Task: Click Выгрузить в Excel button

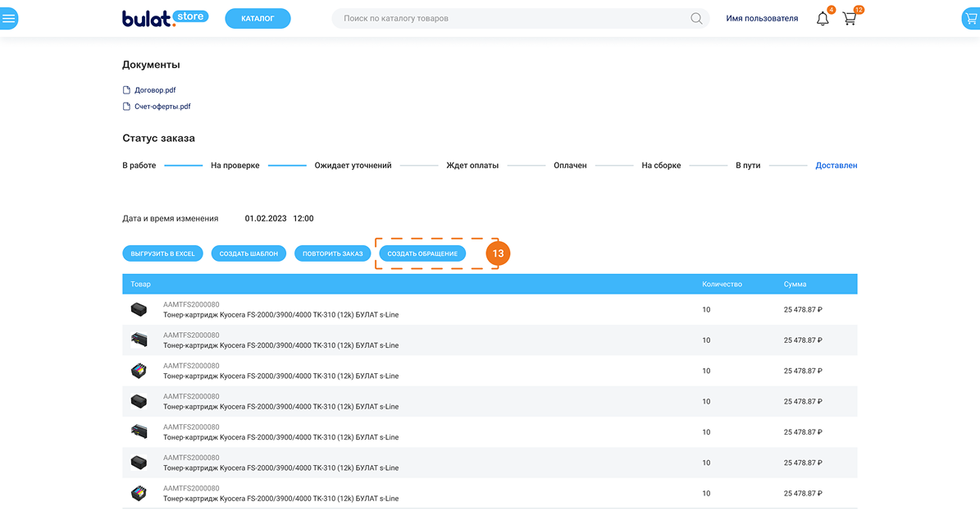Action: (163, 253)
